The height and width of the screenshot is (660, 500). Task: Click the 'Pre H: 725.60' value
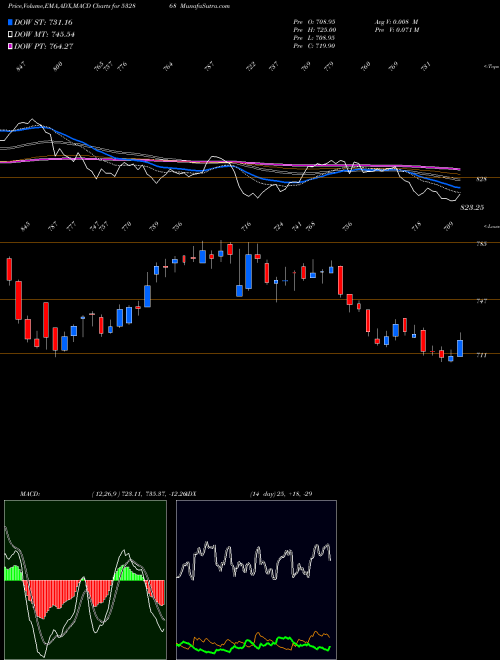(314, 30)
